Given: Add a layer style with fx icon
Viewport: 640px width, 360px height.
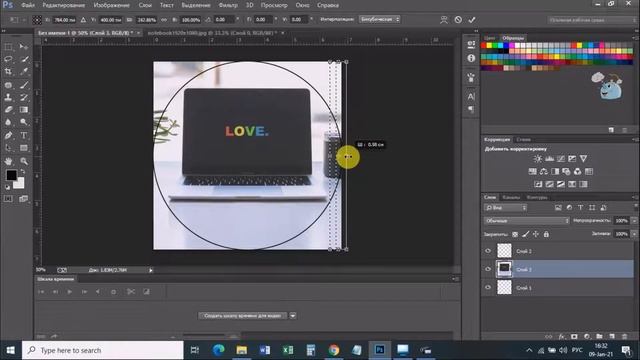Looking at the screenshot, I should 562,336.
